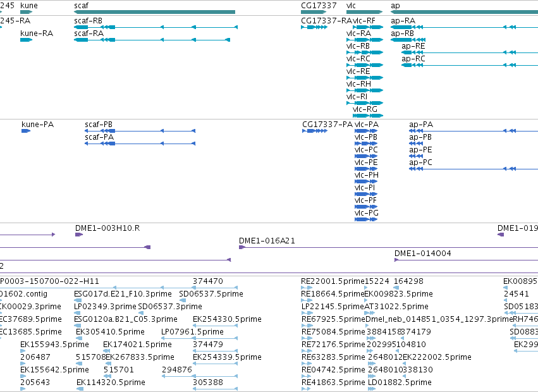Open the vlc-RH transcript
Image resolution: width=538 pixels, height=392 pixels.
[x=365, y=90]
